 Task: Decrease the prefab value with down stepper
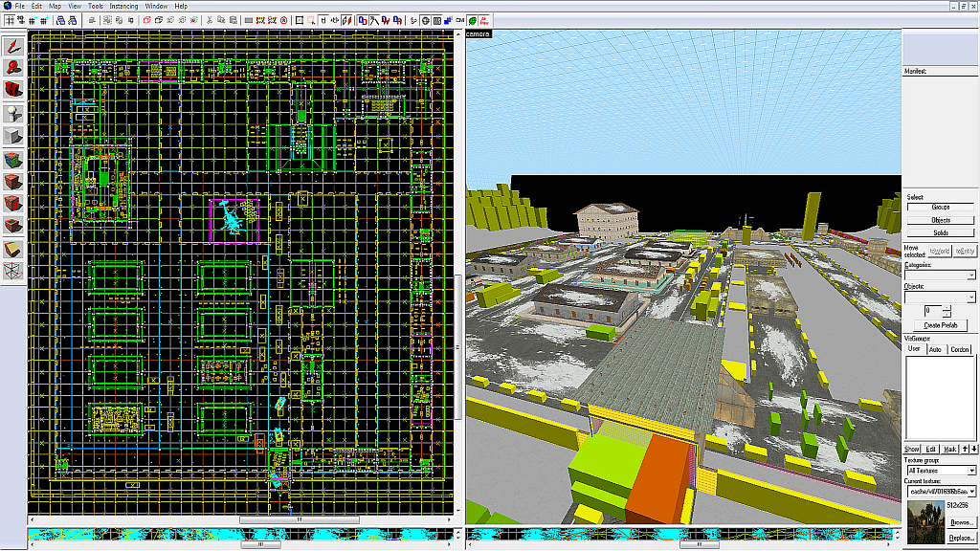click(x=947, y=314)
